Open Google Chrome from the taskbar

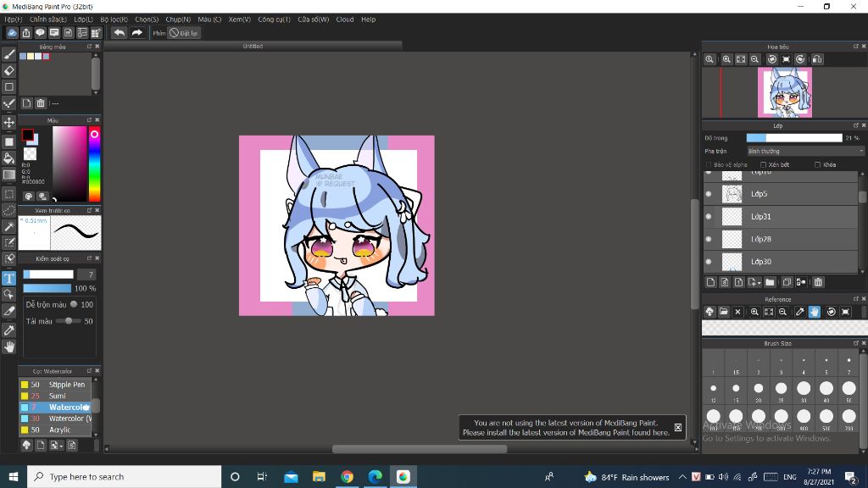coord(347,477)
